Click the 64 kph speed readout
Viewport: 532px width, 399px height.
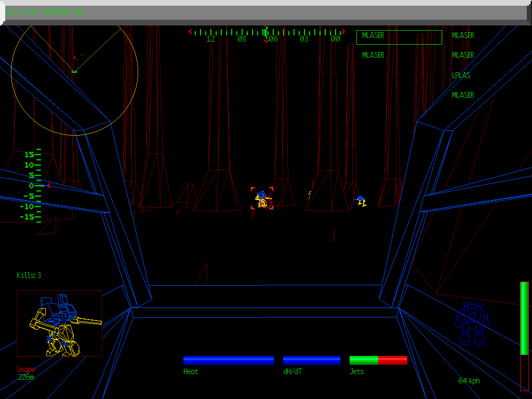coord(469,381)
